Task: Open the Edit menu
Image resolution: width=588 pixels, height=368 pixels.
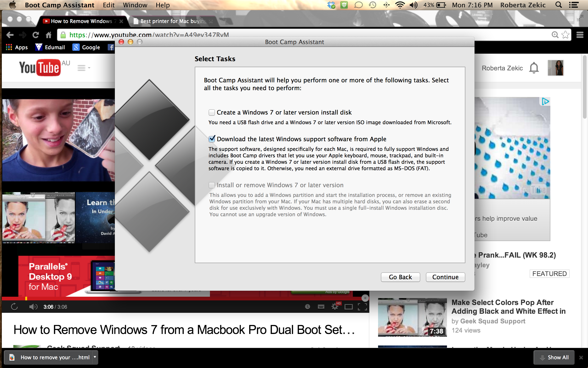Action: coord(109,5)
